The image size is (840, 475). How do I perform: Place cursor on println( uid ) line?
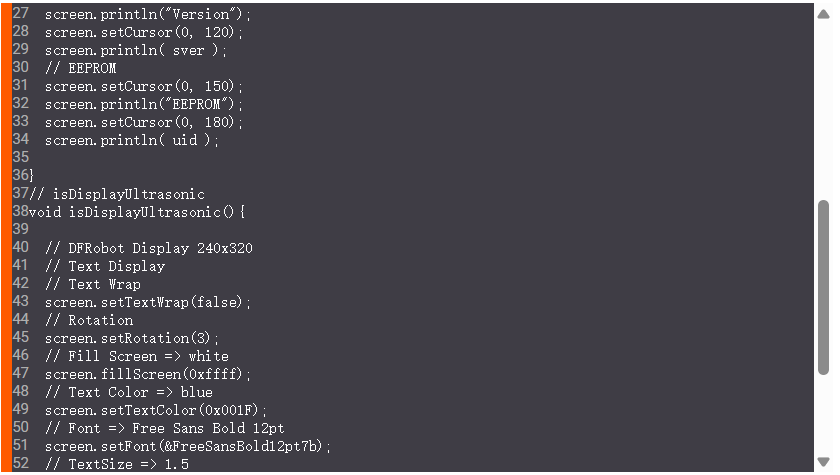131,140
